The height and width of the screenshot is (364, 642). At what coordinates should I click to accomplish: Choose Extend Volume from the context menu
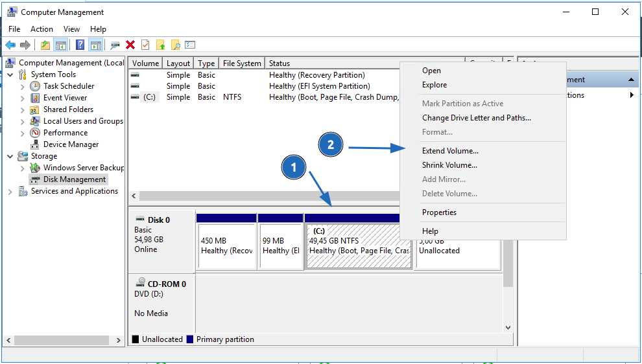(x=450, y=151)
